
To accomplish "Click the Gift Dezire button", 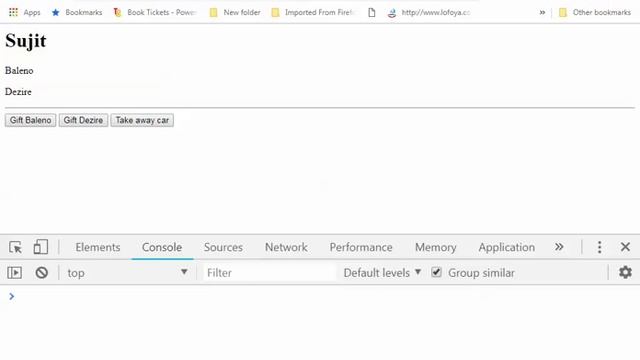I will coord(83,120).
